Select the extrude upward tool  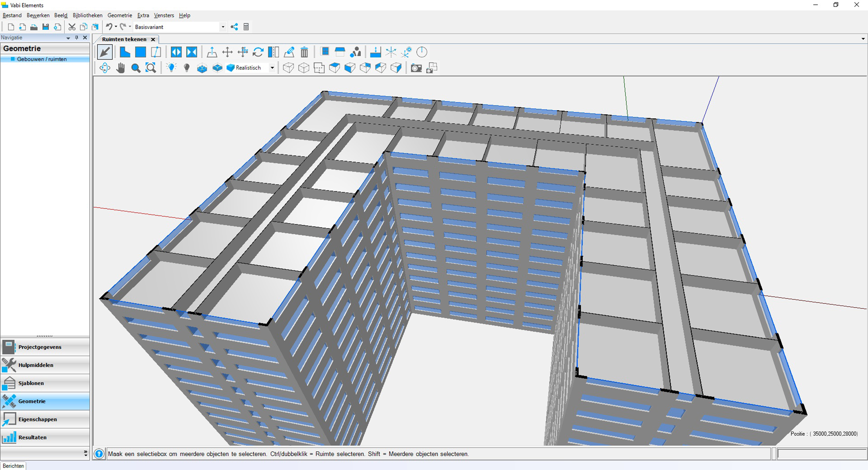212,52
